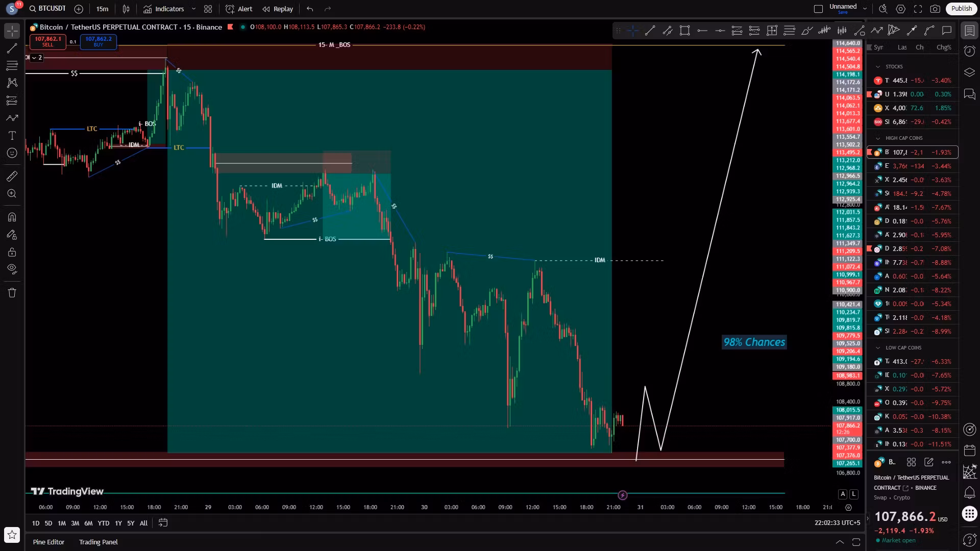
Task: Open Indicators dialog
Action: coord(163,9)
